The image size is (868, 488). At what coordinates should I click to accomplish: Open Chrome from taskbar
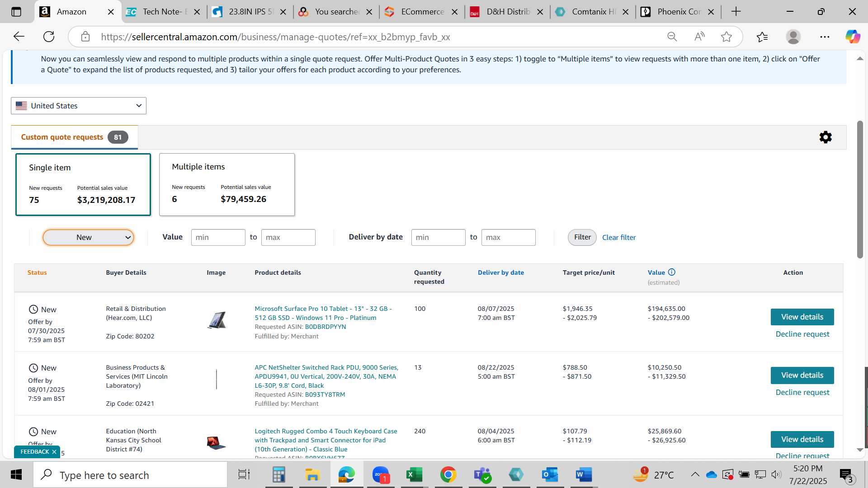coord(448,475)
